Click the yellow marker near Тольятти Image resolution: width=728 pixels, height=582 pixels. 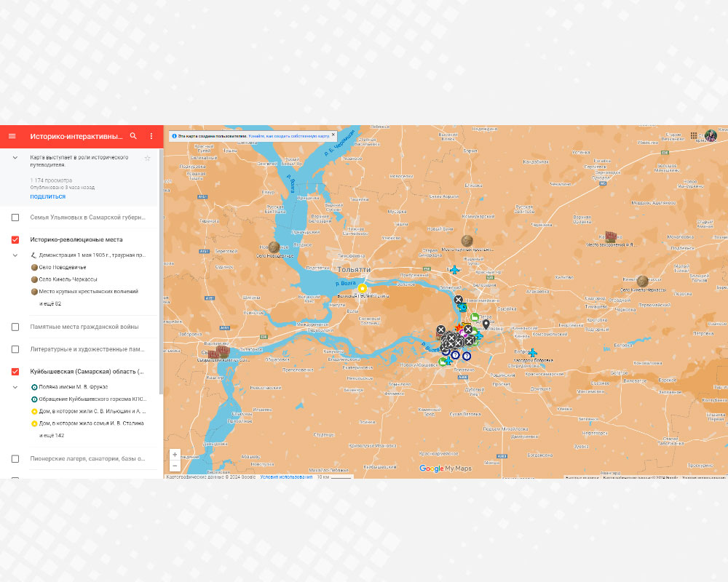coord(362,288)
